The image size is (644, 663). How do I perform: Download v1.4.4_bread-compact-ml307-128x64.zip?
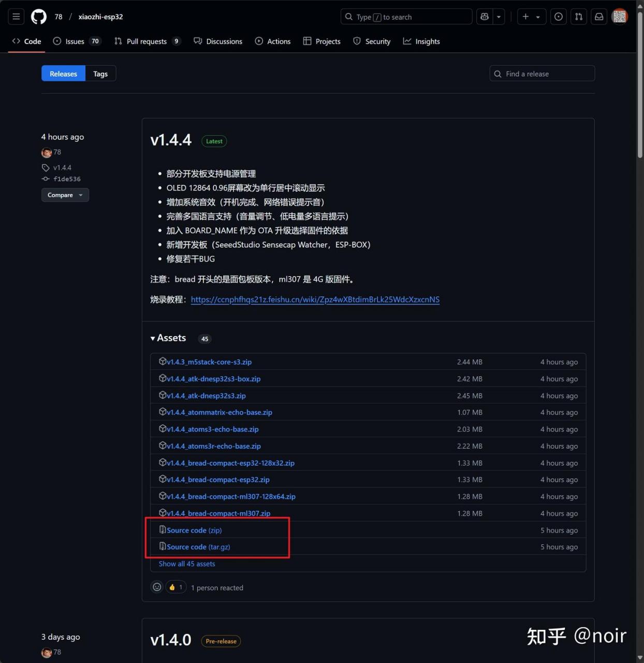[231, 497]
